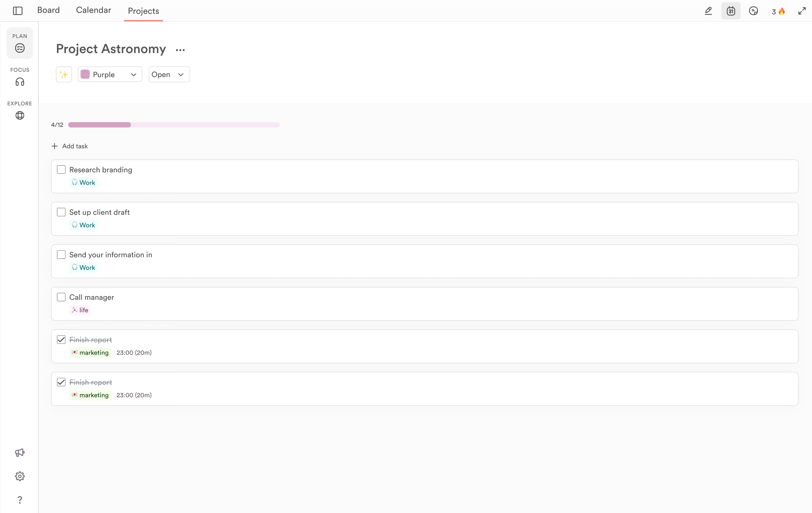Open the calendar 31 icon
The image size is (812, 513).
[x=731, y=11]
